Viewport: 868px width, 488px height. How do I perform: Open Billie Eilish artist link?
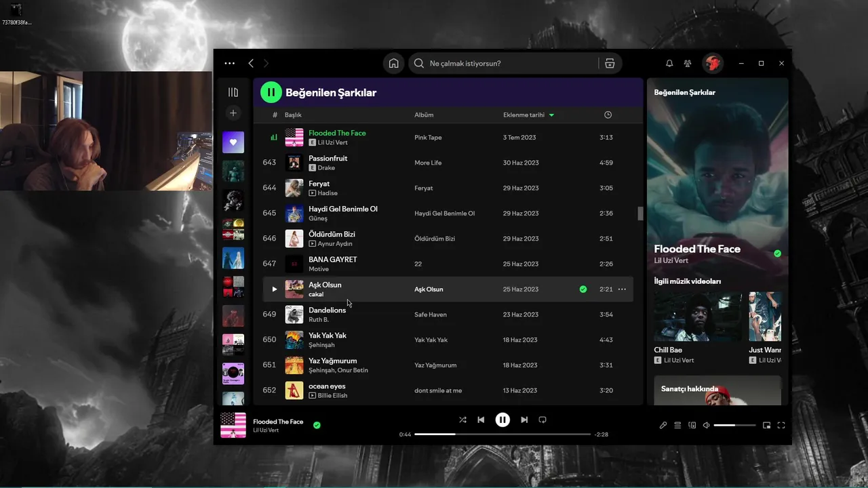[x=332, y=396]
